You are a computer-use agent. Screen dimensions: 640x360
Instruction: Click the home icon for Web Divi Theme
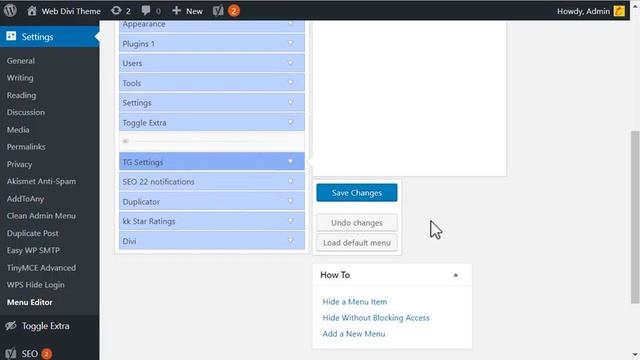click(x=32, y=11)
